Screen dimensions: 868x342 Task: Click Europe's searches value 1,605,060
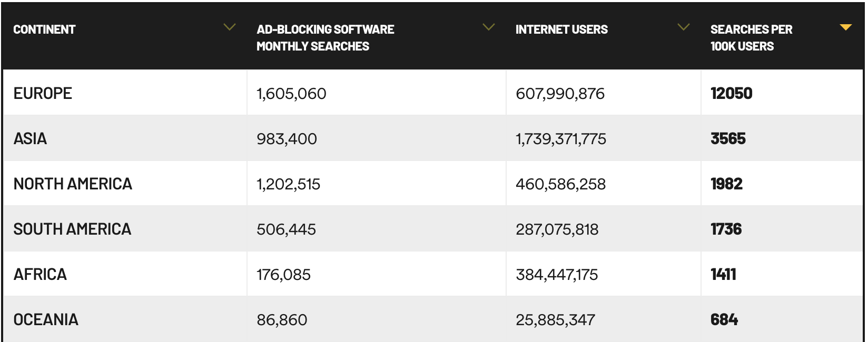tap(291, 93)
